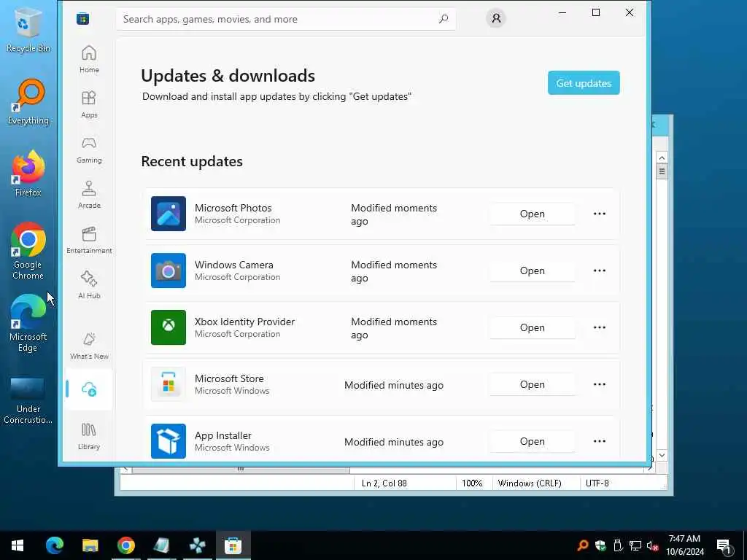Open Edge from the taskbar

(x=54, y=545)
